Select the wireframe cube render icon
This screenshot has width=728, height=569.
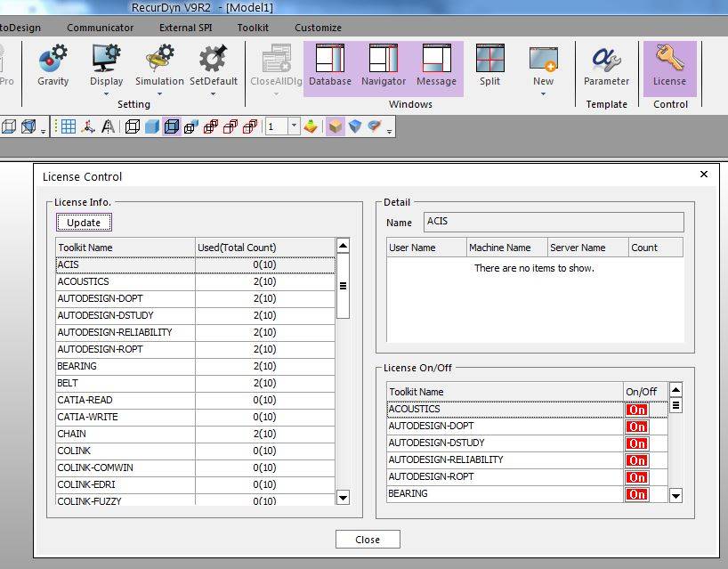click(133, 126)
